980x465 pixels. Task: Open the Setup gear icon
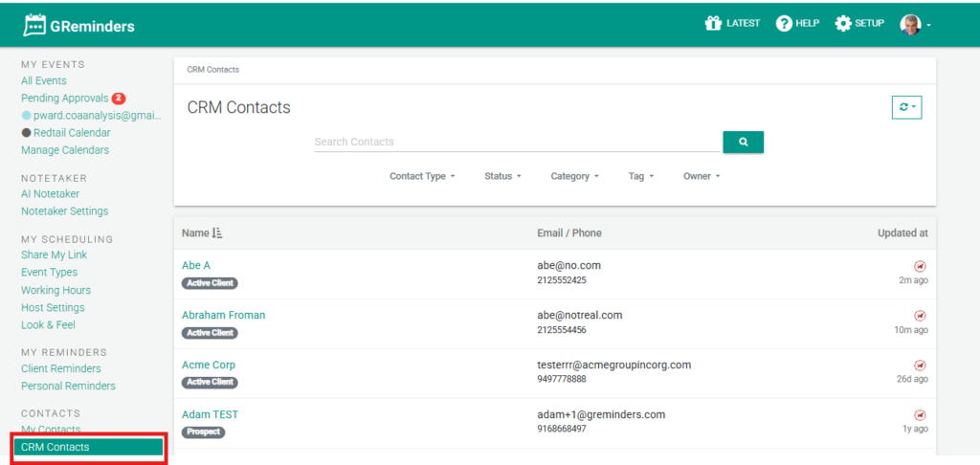click(843, 23)
